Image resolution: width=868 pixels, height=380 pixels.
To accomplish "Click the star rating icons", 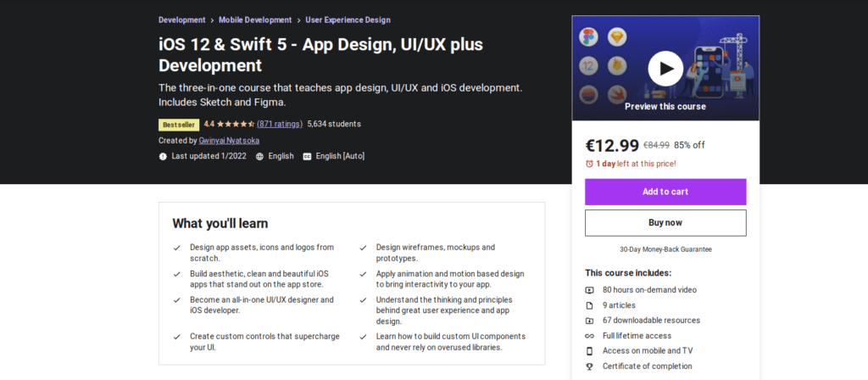I will tap(236, 124).
